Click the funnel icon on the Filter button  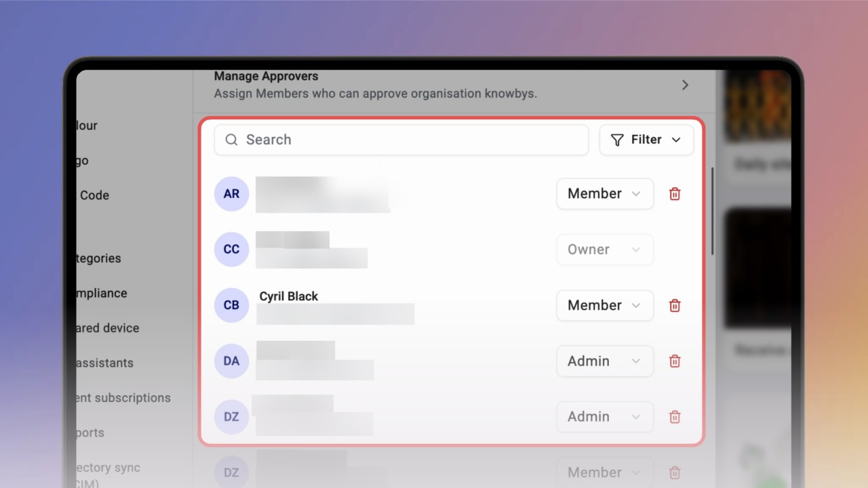617,140
